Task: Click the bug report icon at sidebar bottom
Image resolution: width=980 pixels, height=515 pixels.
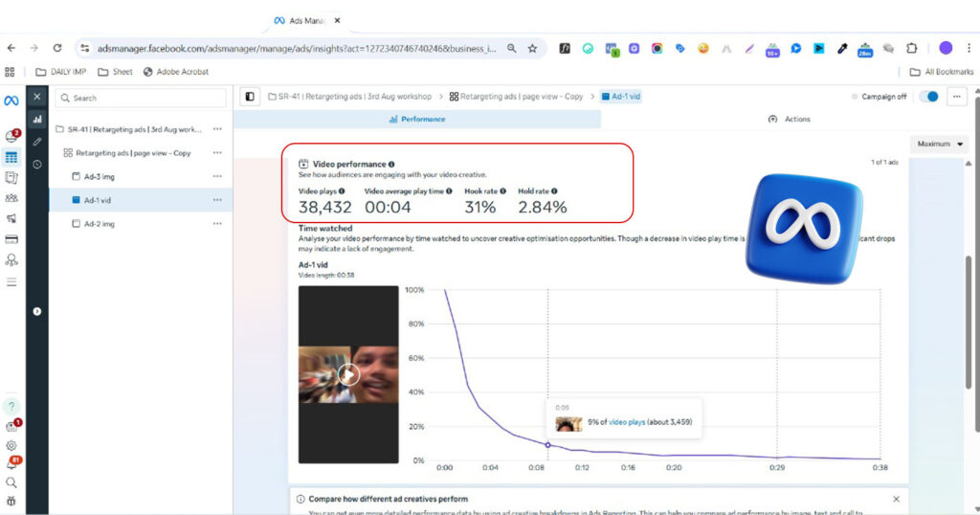Action: click(11, 502)
